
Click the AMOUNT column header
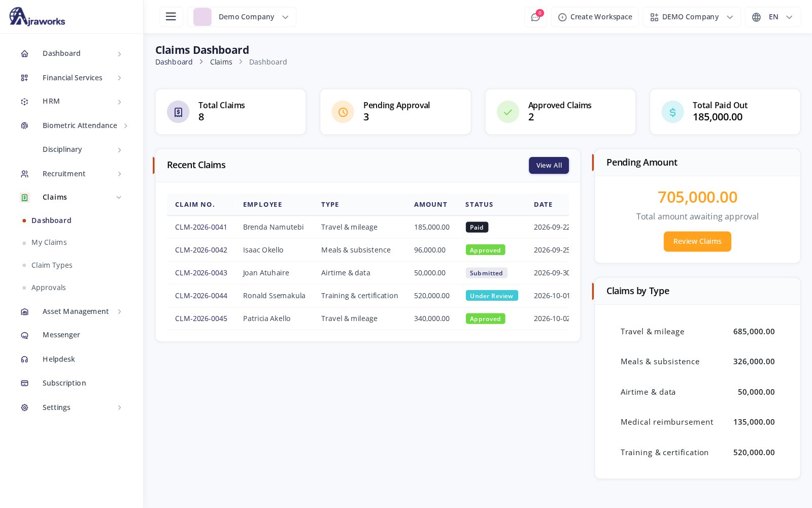tap(430, 205)
